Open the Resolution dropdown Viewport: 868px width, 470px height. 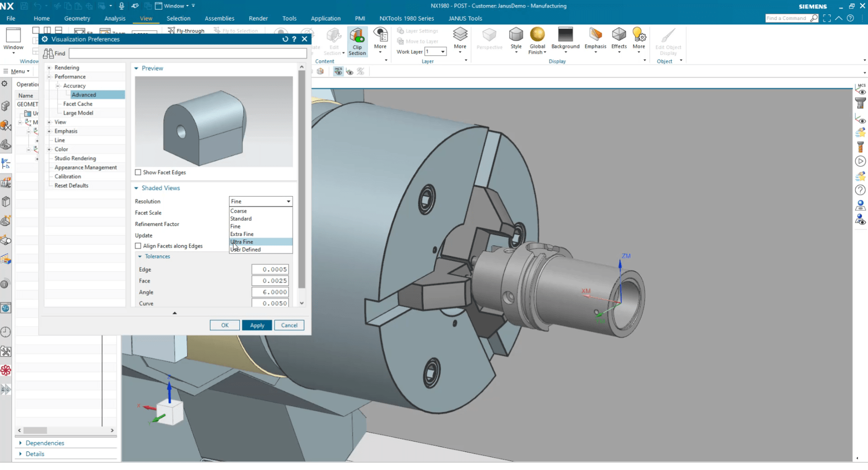point(260,201)
